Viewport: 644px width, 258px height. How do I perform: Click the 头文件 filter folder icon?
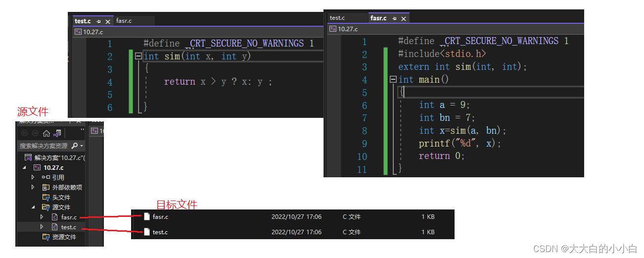click(x=46, y=197)
